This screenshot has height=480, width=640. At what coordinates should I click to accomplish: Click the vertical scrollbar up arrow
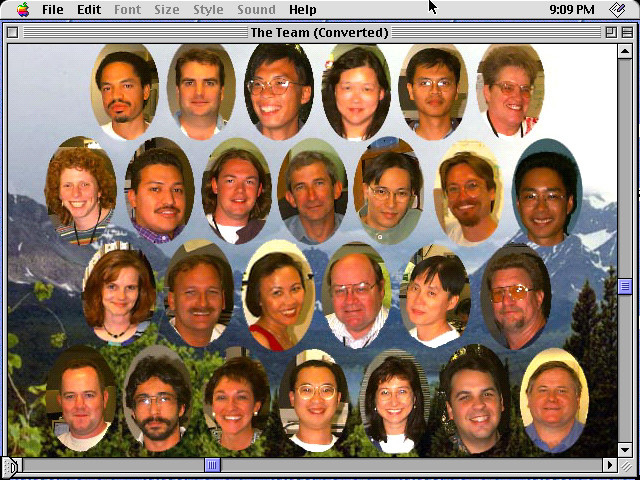(626, 49)
